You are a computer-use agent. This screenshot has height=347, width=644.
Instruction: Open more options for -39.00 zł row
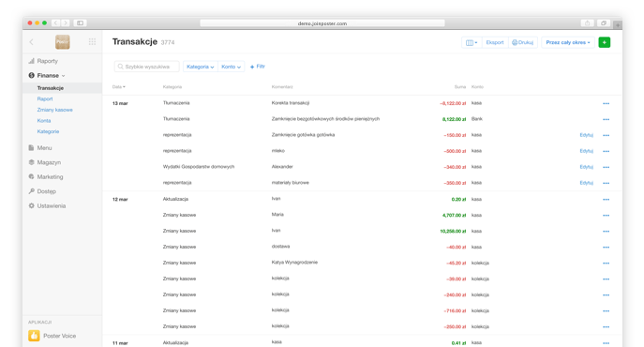click(606, 279)
